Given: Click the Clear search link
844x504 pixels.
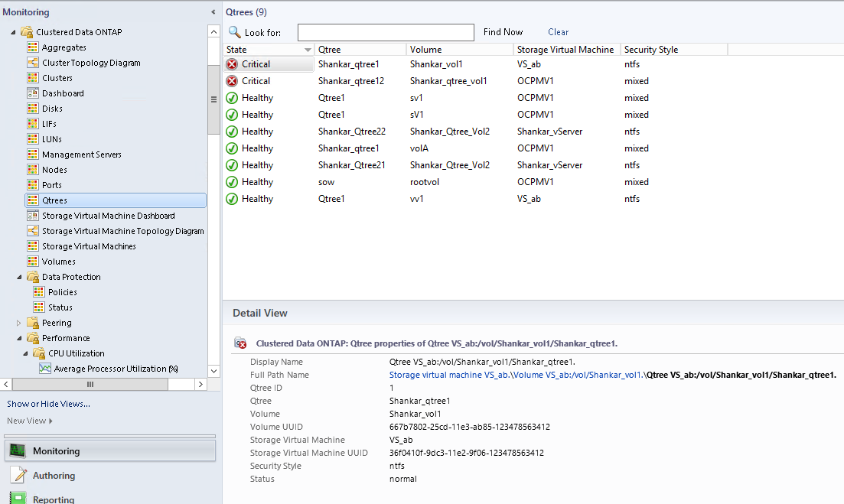Looking at the screenshot, I should pyautogui.click(x=558, y=32).
